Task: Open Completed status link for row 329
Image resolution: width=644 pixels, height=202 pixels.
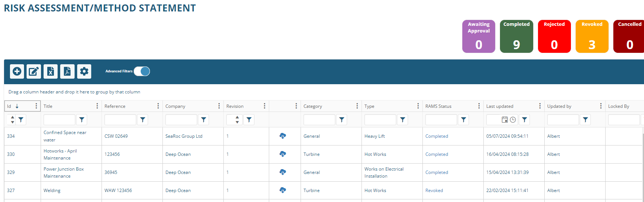Action: [436, 172]
